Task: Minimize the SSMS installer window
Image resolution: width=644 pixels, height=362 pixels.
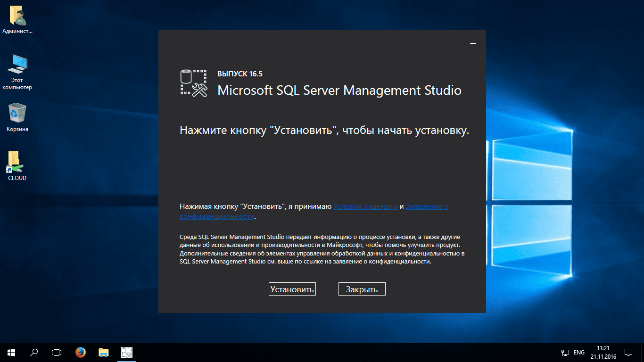Action: coord(473,43)
